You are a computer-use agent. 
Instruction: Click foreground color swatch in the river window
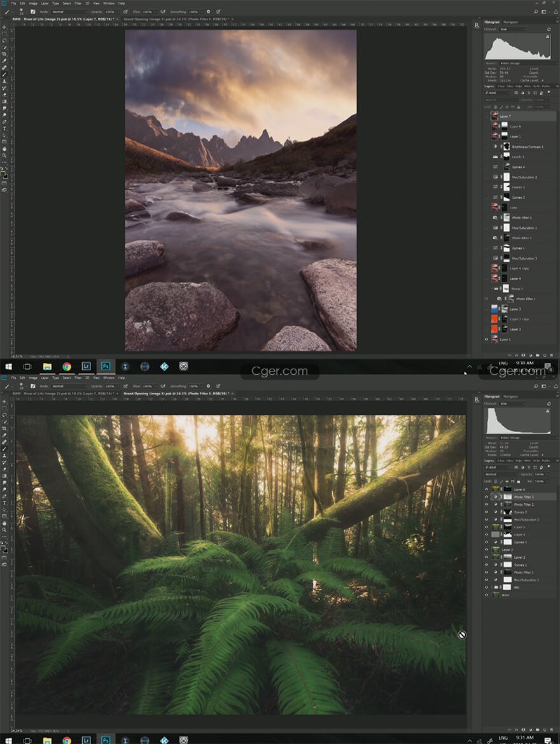(3, 174)
